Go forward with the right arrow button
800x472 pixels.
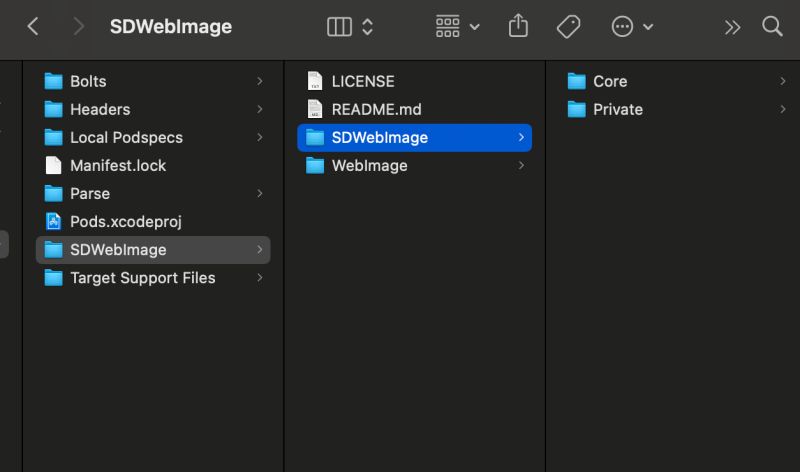(78, 27)
